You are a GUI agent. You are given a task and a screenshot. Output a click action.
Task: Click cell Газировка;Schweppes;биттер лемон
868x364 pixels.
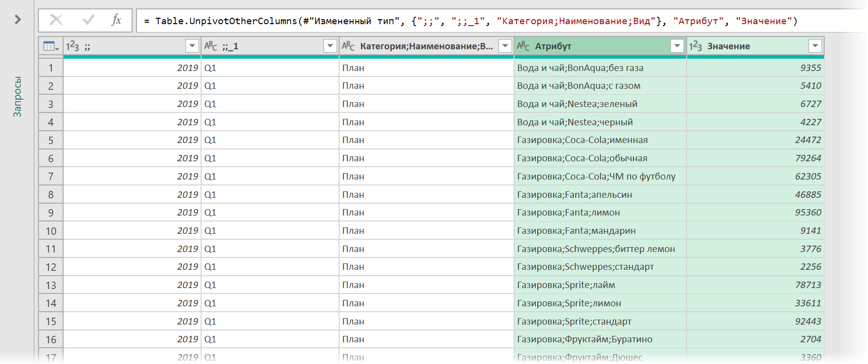pos(600,249)
